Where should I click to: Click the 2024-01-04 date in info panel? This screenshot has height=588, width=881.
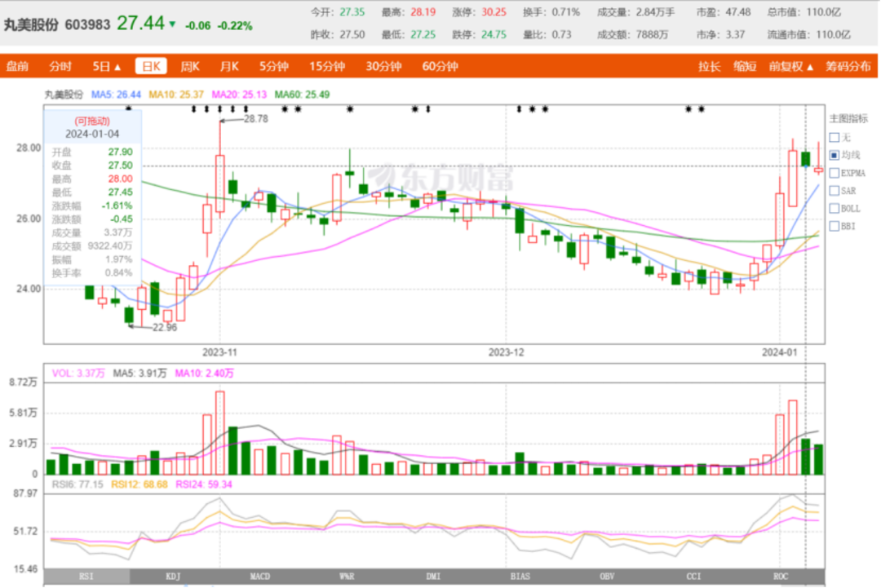point(92,135)
